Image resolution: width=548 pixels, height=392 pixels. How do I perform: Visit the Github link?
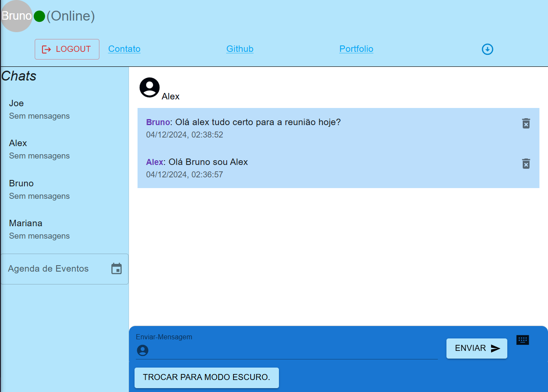point(240,49)
